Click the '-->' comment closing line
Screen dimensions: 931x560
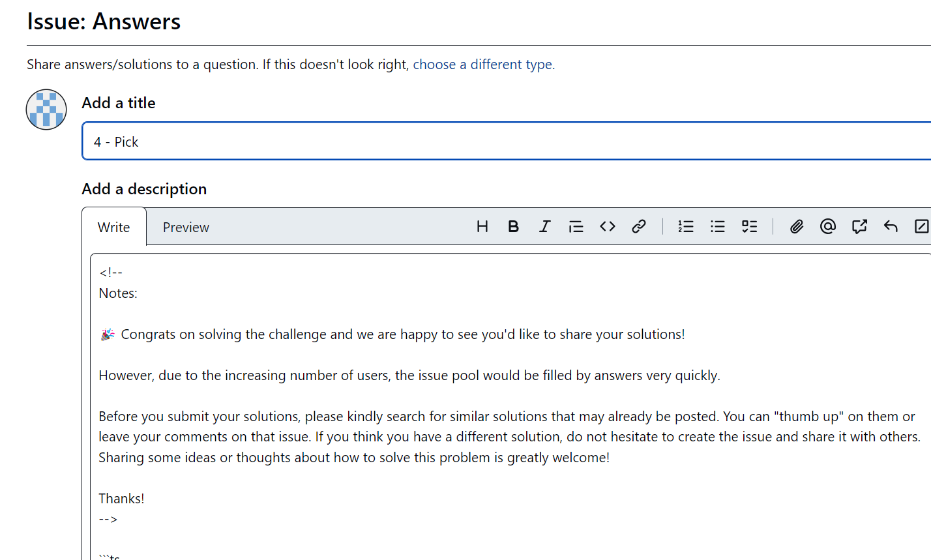(108, 520)
